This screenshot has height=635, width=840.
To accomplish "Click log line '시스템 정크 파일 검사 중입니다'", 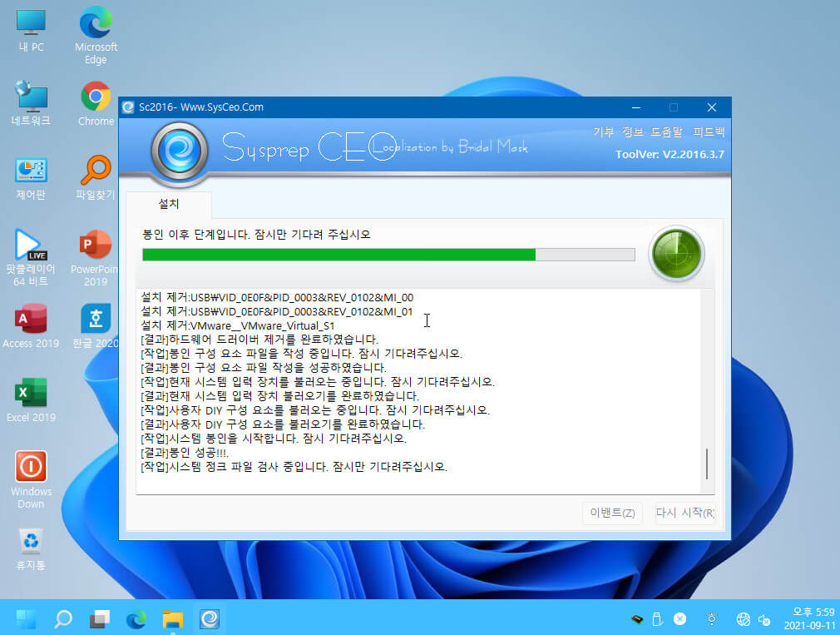I will [x=294, y=467].
